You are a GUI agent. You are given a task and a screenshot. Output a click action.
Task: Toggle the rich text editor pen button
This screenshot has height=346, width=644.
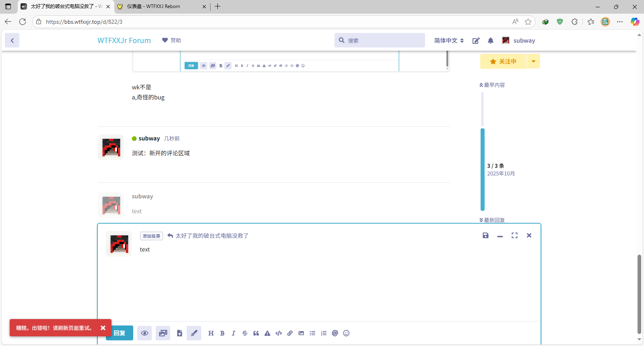point(194,333)
